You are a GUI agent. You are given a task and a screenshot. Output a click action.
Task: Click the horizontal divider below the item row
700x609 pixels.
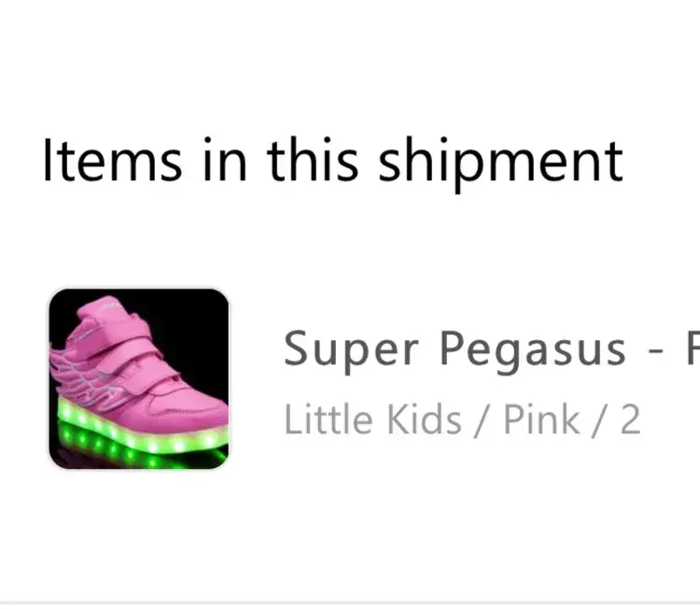pyautogui.click(x=350, y=603)
